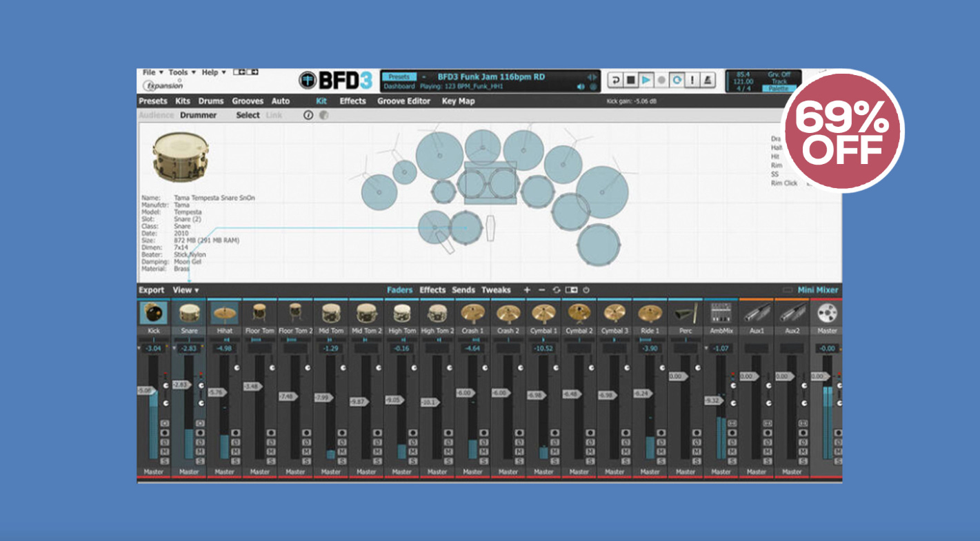Viewport: 980px width, 541px height.
Task: Select the Aux2 channel icon
Action: click(792, 314)
